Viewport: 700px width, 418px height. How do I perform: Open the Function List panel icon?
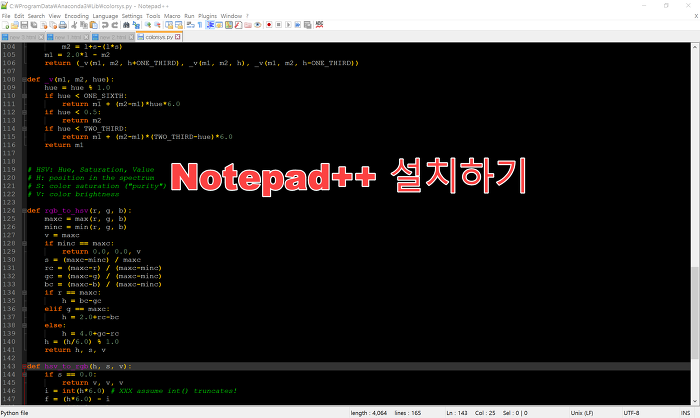[238, 25]
